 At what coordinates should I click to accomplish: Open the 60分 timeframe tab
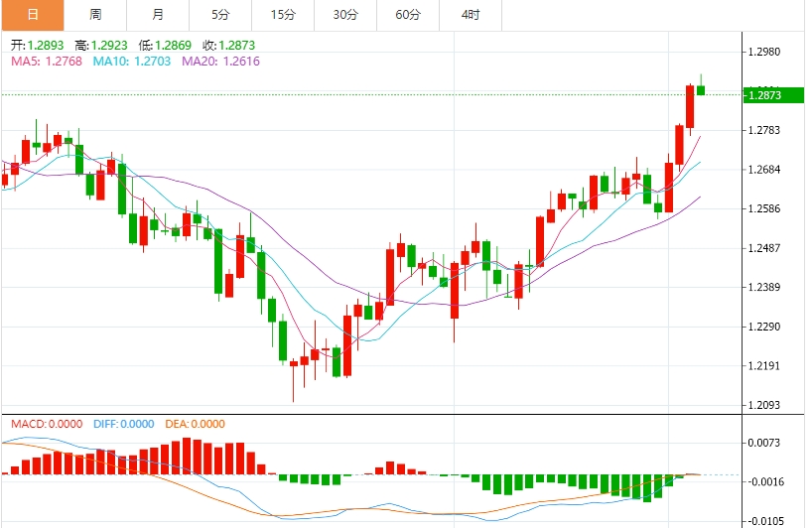[x=408, y=15]
